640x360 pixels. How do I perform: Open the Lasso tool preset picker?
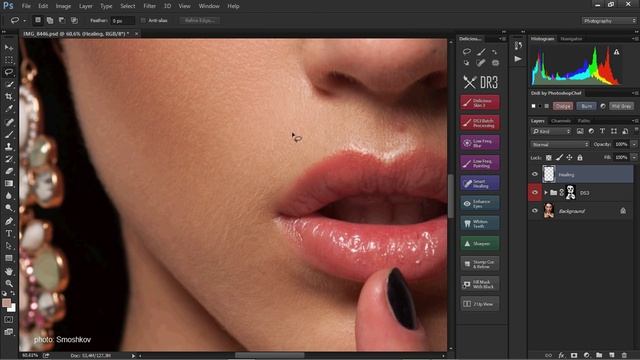(x=18, y=20)
